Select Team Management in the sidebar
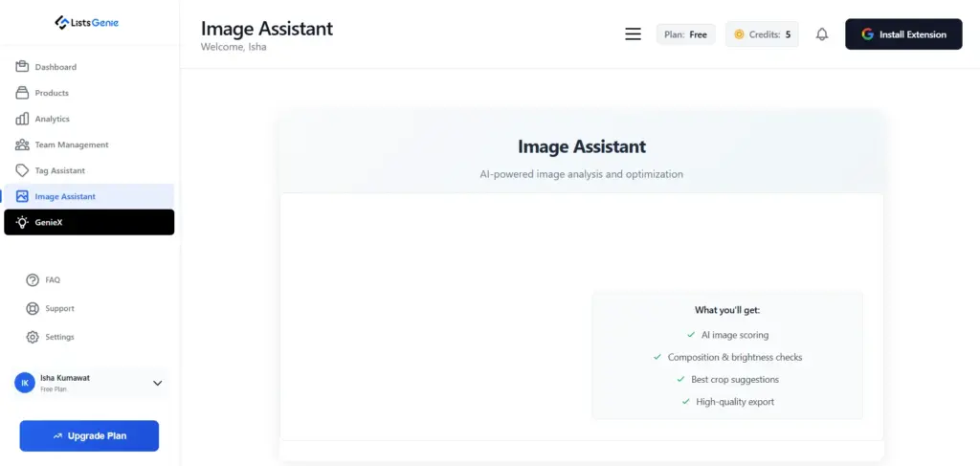The height and width of the screenshot is (466, 980). [x=89, y=144]
